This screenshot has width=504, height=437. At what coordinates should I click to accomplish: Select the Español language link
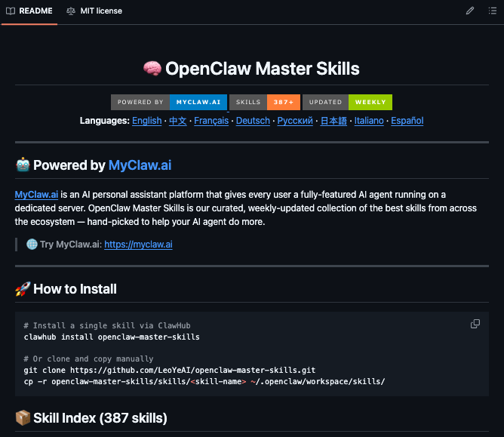coord(407,121)
